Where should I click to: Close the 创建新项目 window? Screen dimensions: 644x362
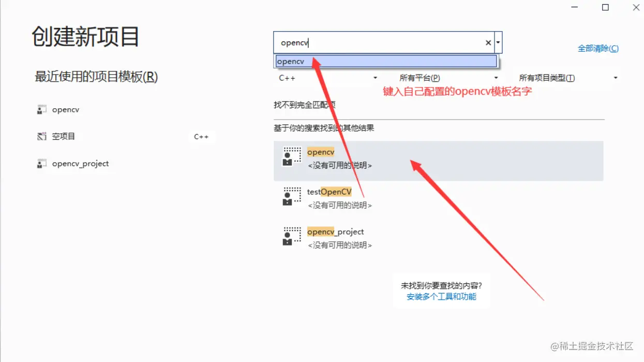pyautogui.click(x=636, y=7)
